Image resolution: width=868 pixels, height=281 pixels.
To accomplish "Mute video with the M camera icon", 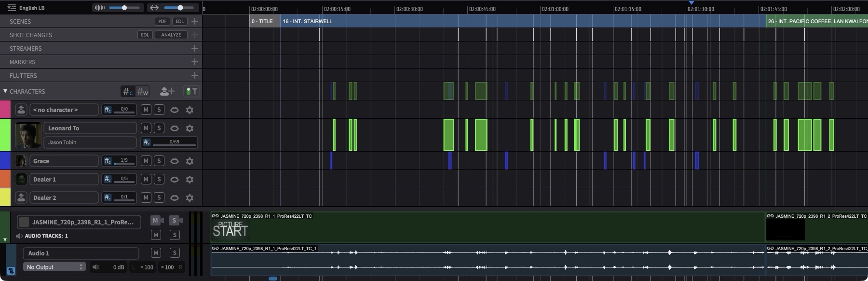I will coord(157,220).
